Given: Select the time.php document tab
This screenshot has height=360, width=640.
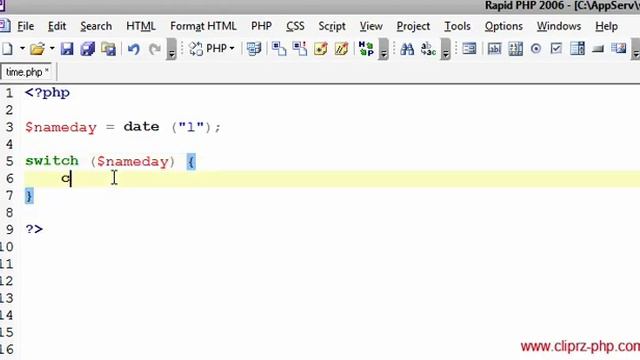Looking at the screenshot, I should click(27, 72).
